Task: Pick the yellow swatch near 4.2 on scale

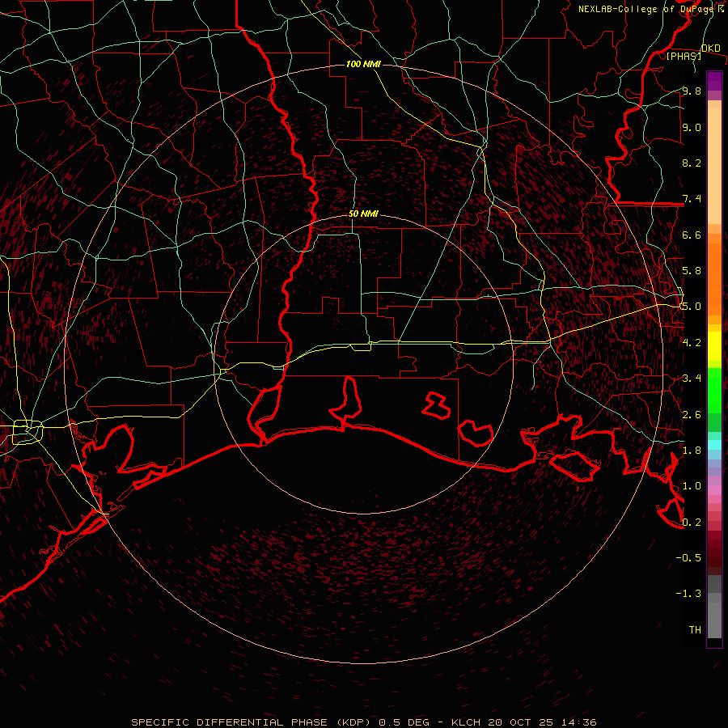Action: (x=714, y=346)
